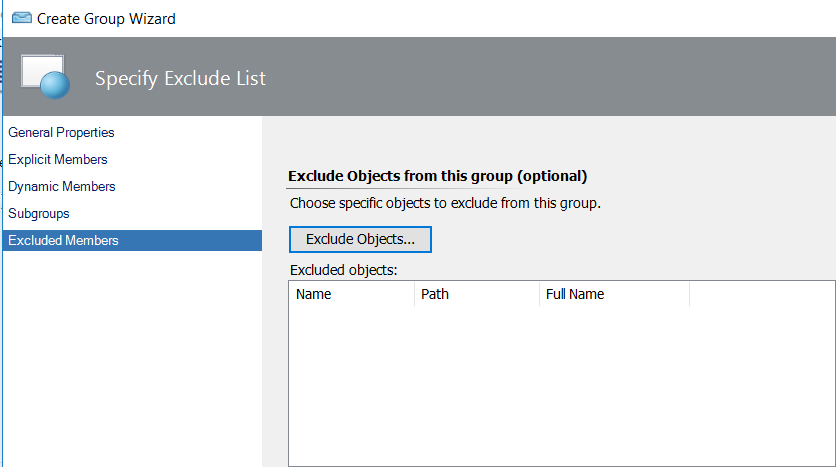Viewport: 836px width, 467px height.
Task: Click the Exclude Objects from this group heading
Action: 438,176
